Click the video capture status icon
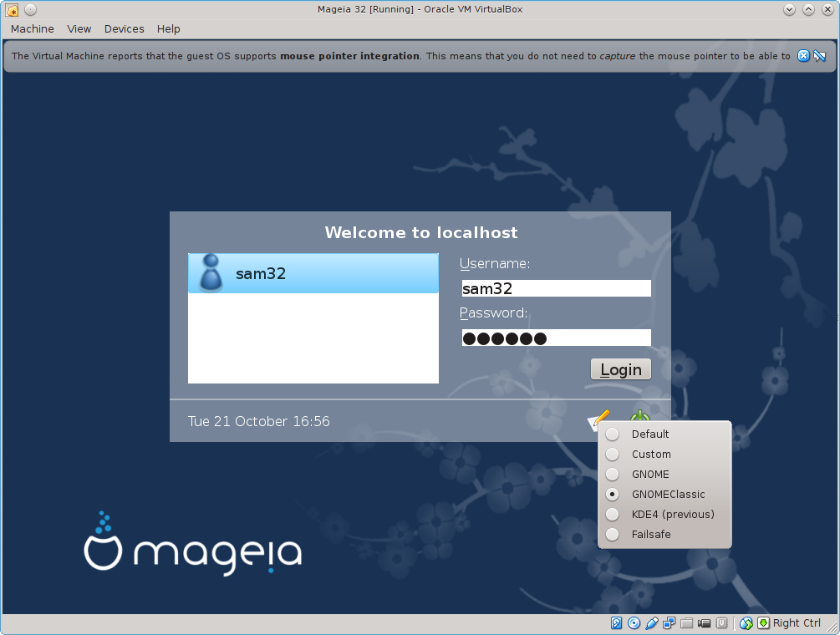The width and height of the screenshot is (840, 635). (704, 622)
